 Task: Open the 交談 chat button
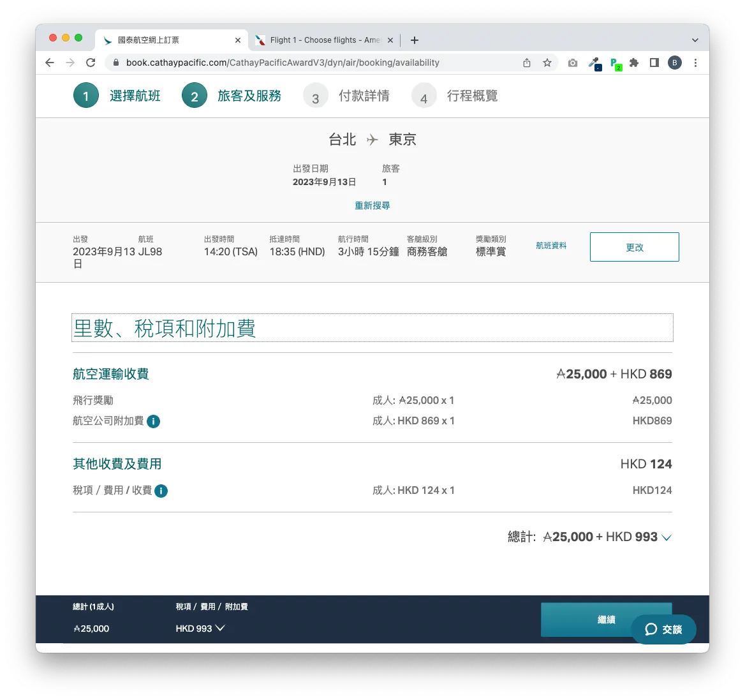click(663, 629)
